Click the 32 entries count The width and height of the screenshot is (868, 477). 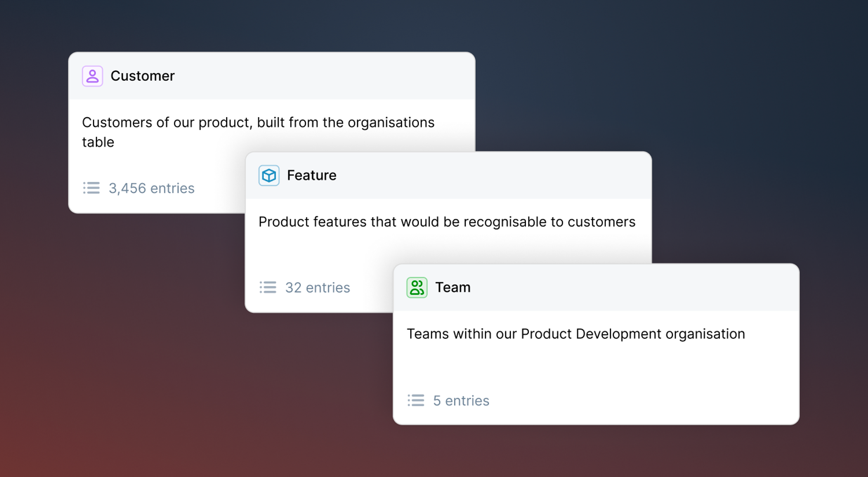pyautogui.click(x=318, y=288)
